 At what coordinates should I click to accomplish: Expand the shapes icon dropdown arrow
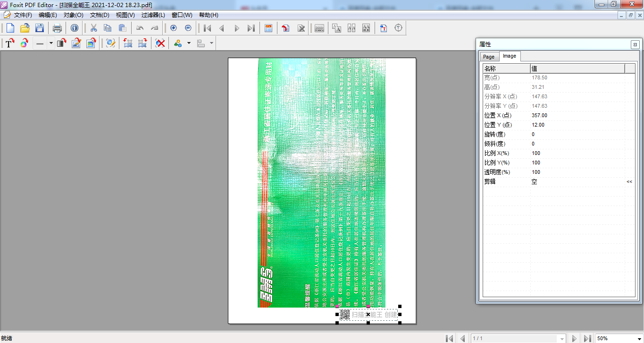pos(189,43)
